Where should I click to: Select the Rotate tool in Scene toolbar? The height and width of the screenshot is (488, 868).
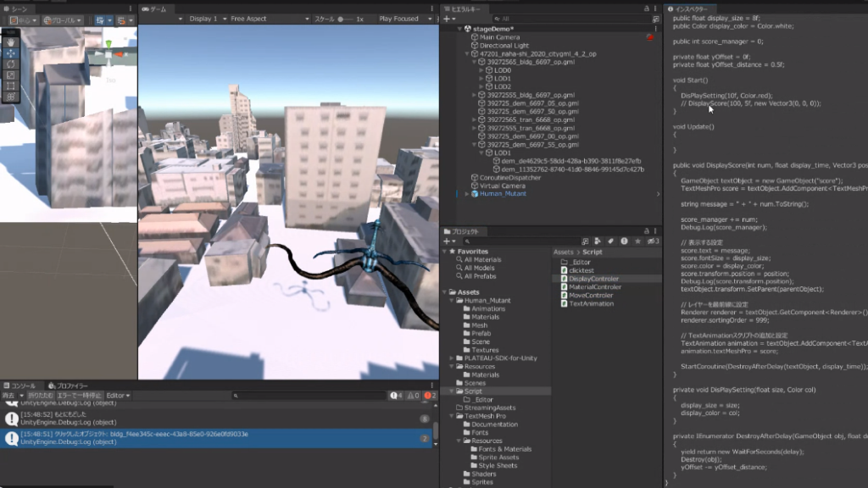tap(10, 64)
